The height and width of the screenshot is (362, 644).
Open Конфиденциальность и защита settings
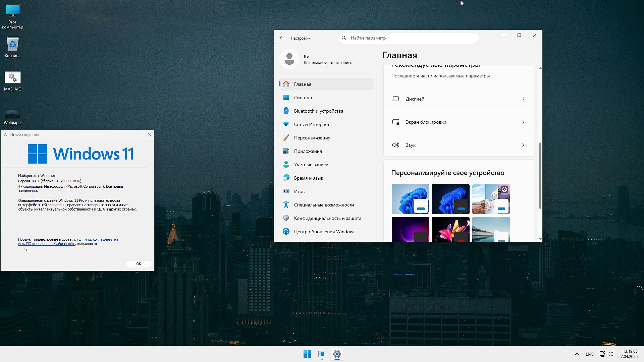tap(327, 218)
